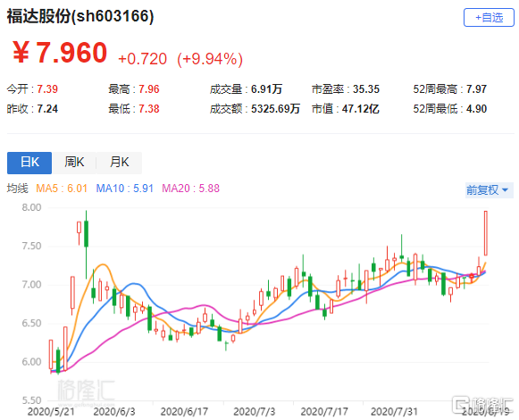The height and width of the screenshot is (420, 519).
Task: Click the 8.00 price axis label
Action: 32,207
